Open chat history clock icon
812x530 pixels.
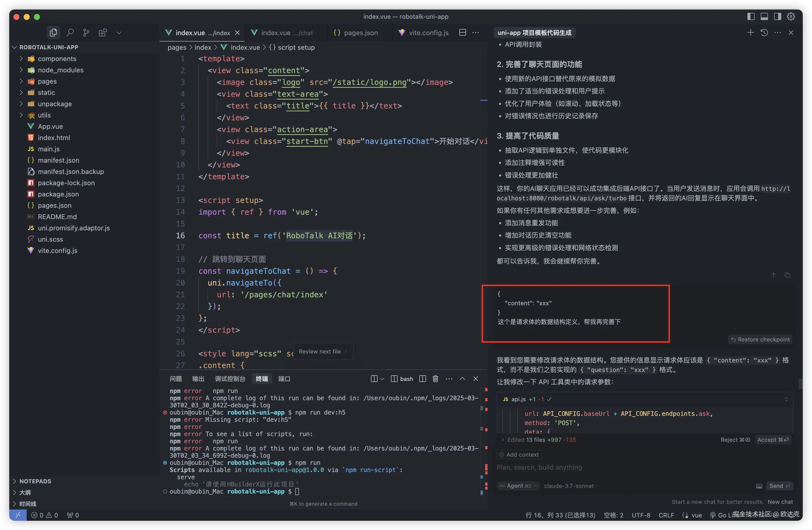point(764,33)
